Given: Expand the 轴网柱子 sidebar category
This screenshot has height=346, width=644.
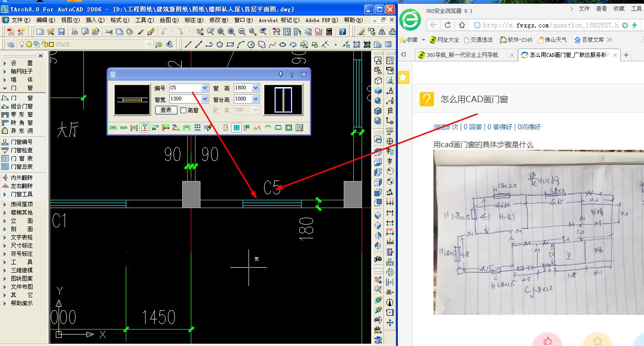Looking at the screenshot, I should 22,71.
